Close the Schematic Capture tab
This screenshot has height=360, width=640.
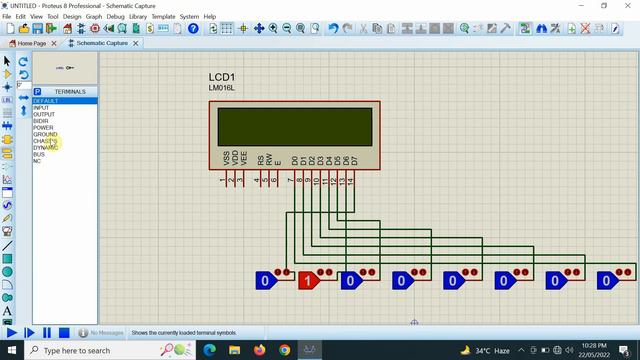136,43
